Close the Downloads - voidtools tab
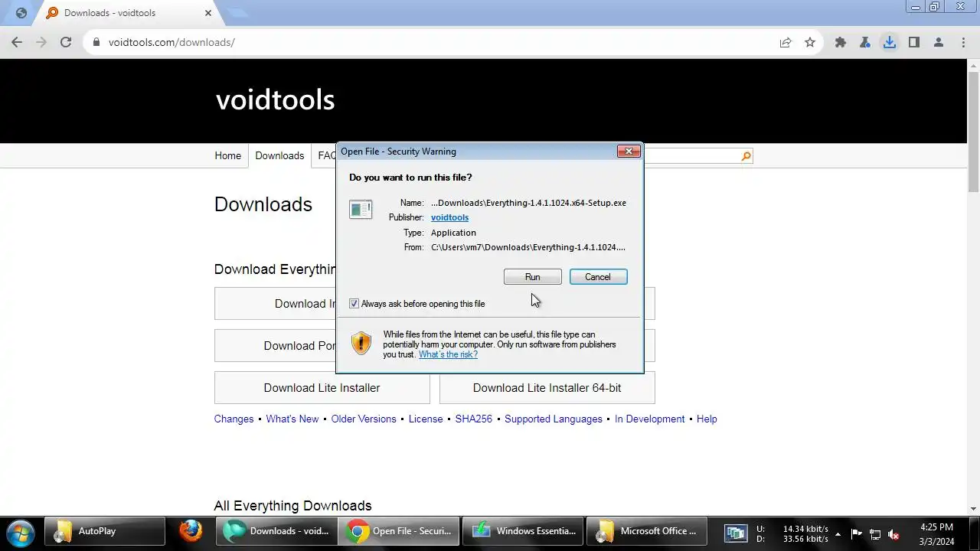This screenshot has height=551, width=980. coord(208,13)
